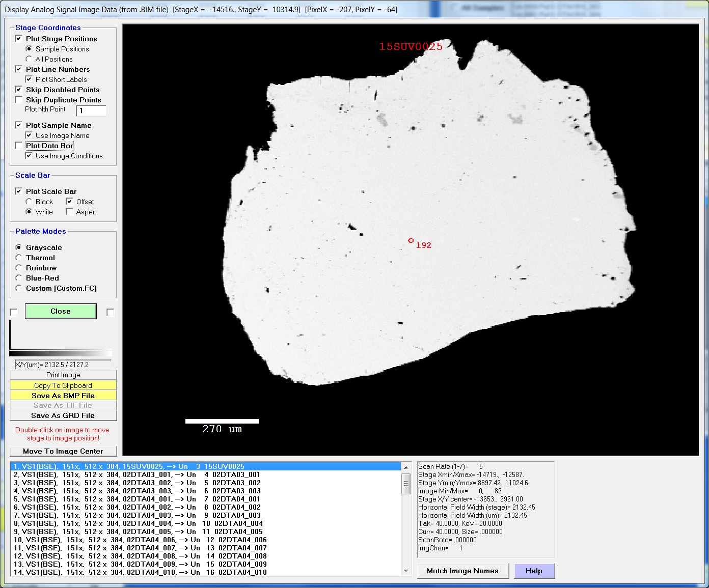
Task: Click the grayscale palette gradient bar
Action: tap(60, 353)
